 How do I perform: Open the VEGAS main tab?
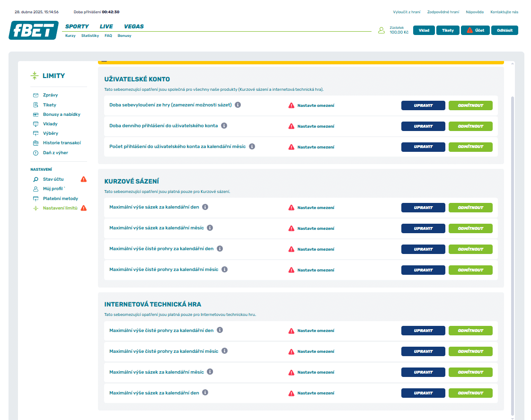click(134, 26)
